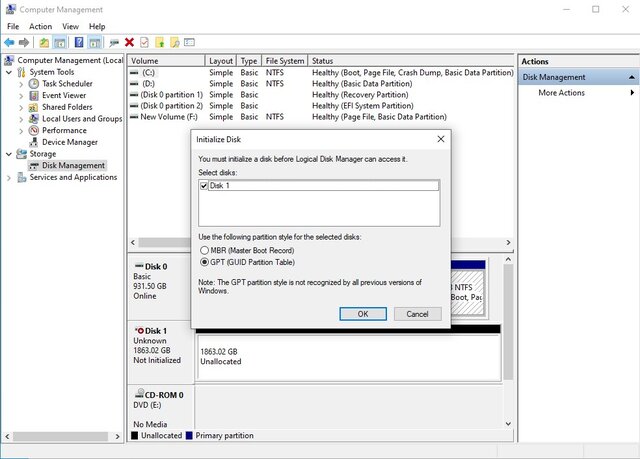
Task: Click the File System column header
Action: pyautogui.click(x=285, y=61)
